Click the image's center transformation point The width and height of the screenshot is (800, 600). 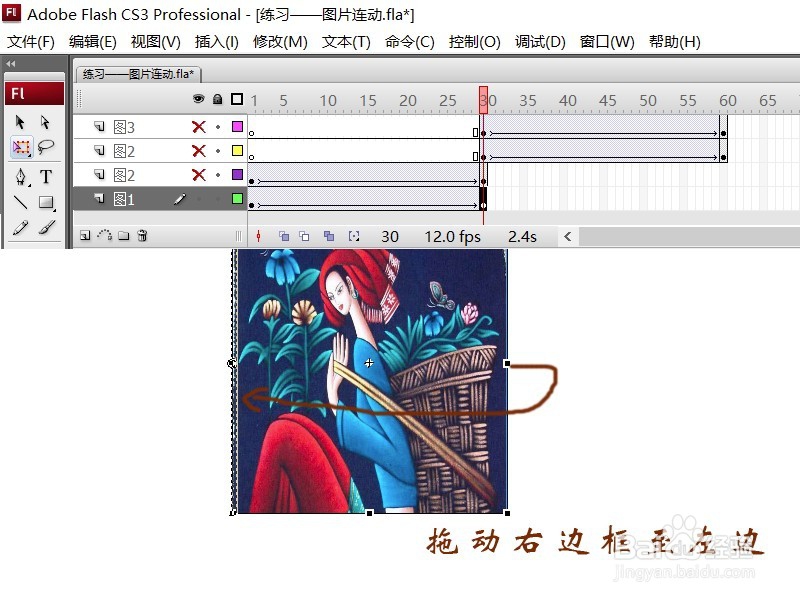pyautogui.click(x=369, y=363)
